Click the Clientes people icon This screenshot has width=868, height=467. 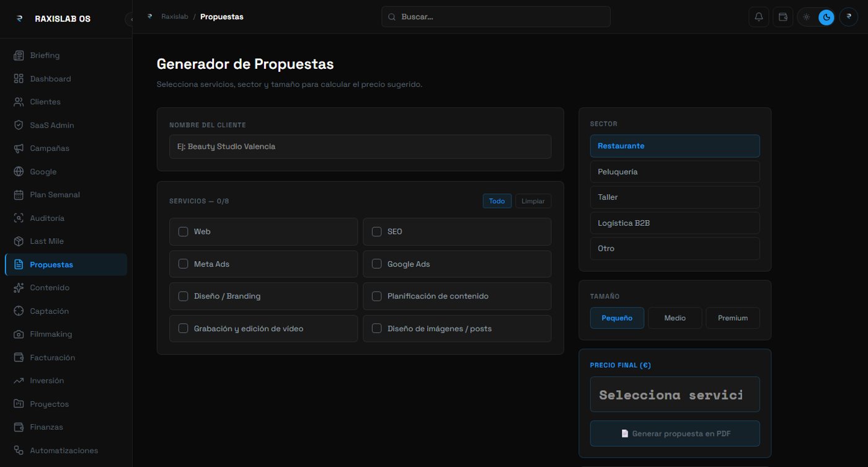[x=19, y=102]
